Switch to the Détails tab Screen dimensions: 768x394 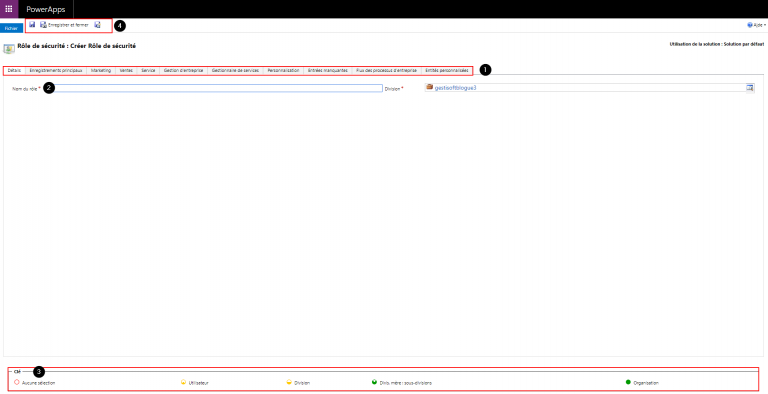point(15,71)
